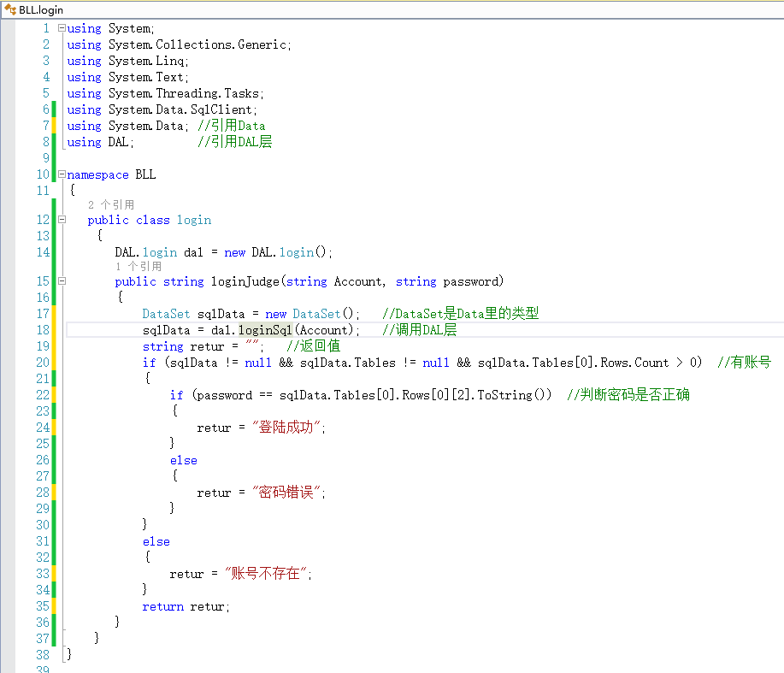
Task: Click the 'string password' parameter
Action: (447, 281)
